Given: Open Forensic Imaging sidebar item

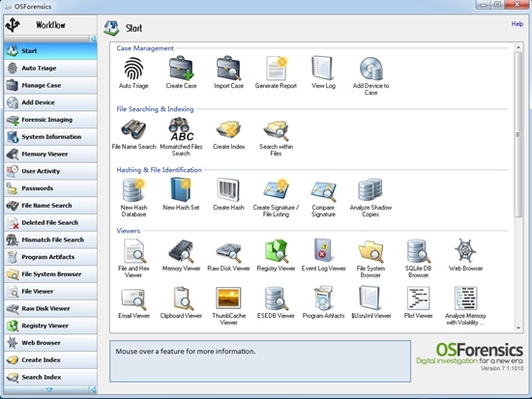Looking at the screenshot, I should (50, 120).
